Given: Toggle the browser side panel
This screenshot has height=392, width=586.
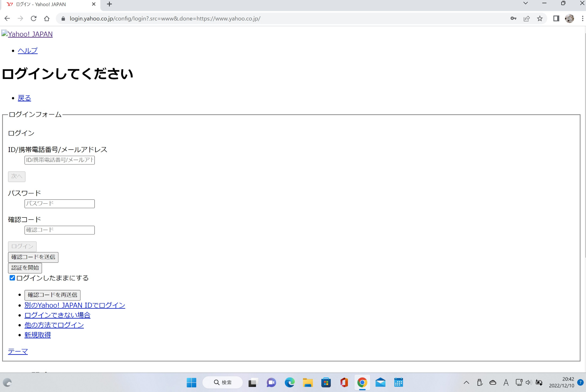Looking at the screenshot, I should click(556, 18).
